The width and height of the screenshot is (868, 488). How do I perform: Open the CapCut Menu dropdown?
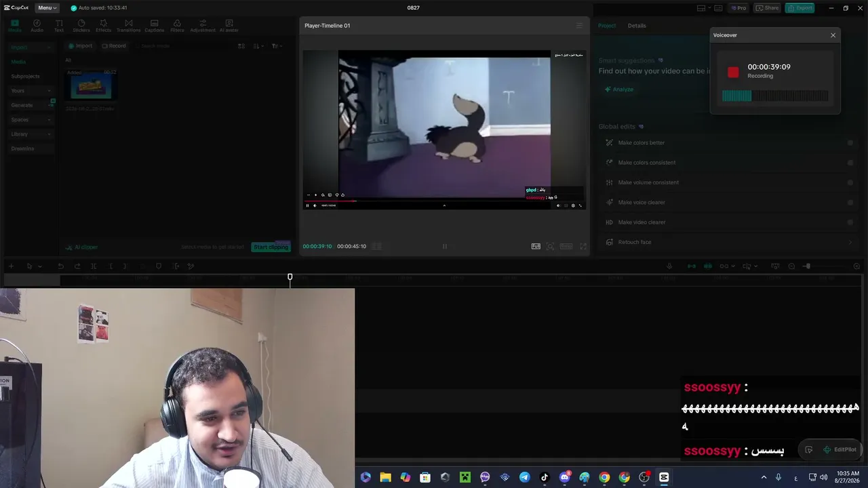(47, 7)
